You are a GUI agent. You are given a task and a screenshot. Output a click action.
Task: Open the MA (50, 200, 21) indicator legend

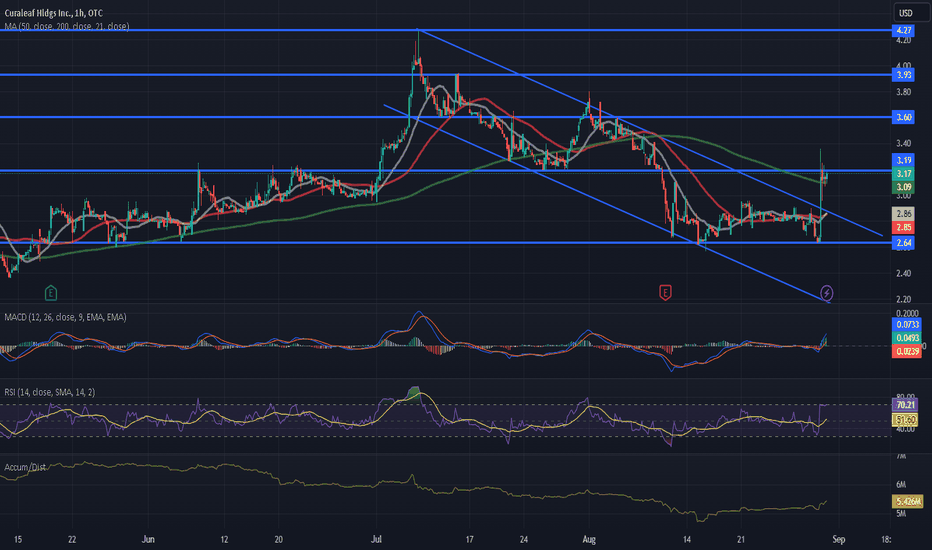[x=67, y=26]
